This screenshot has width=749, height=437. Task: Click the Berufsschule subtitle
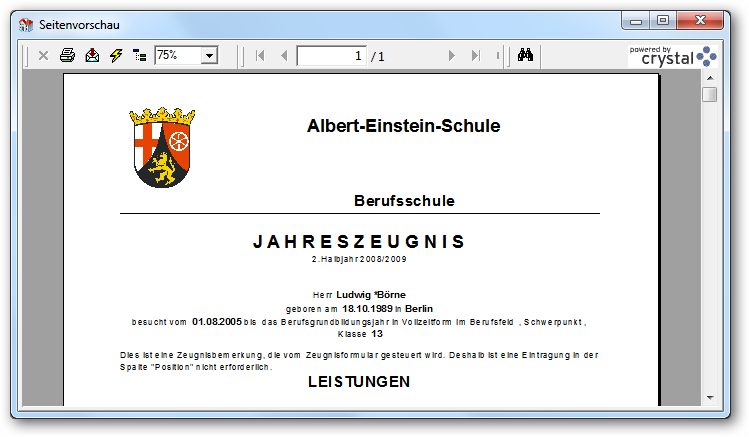click(x=404, y=201)
